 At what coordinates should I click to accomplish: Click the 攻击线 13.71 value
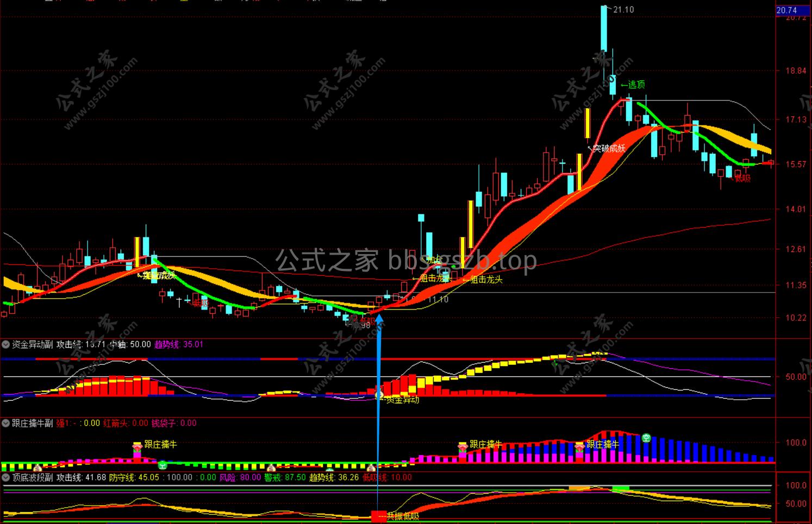click(81, 344)
